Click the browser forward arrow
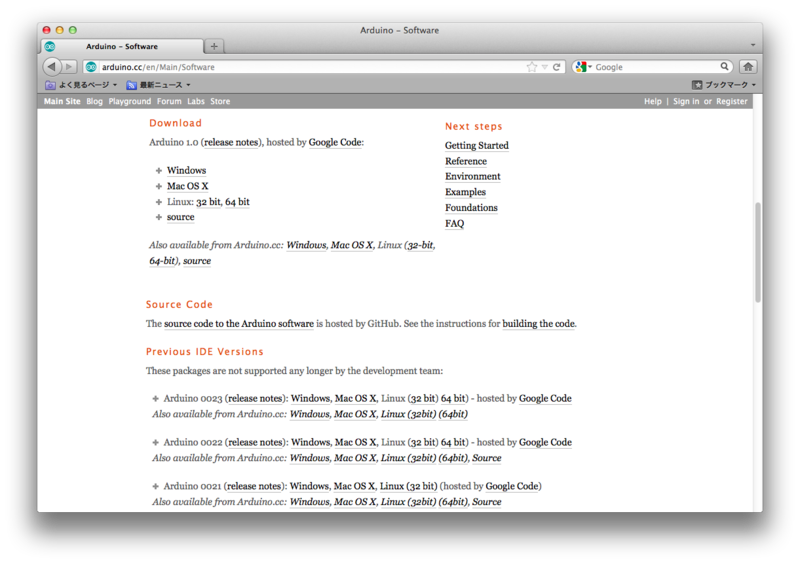The image size is (800, 564). tap(69, 66)
